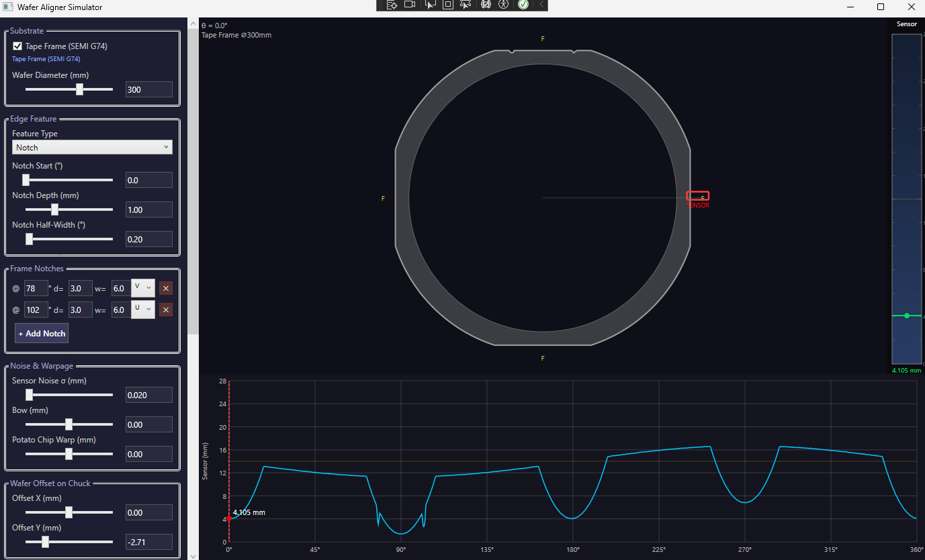Click the Notch Depth value field
This screenshot has width=925, height=560.
tap(148, 209)
